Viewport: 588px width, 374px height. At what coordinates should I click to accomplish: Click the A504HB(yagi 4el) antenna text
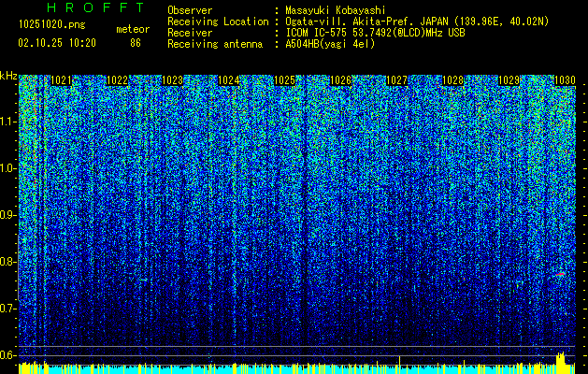[x=330, y=44]
